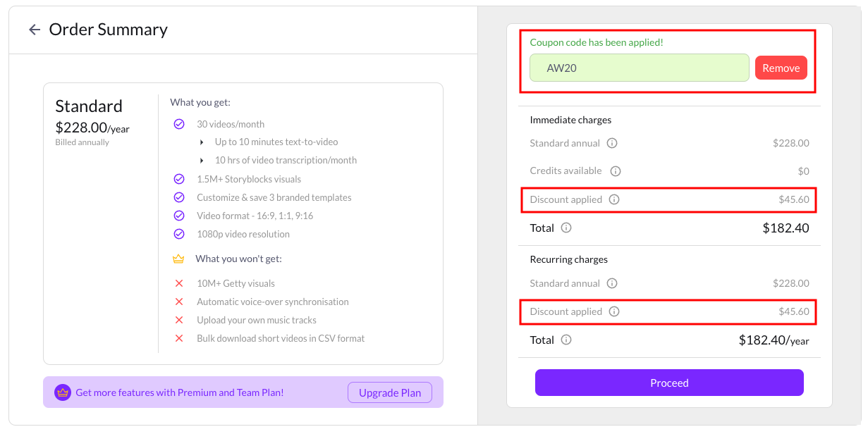Screen dimensions: 868x434
Task: Expand 10 hrs of video transcription details
Action: pos(202,160)
